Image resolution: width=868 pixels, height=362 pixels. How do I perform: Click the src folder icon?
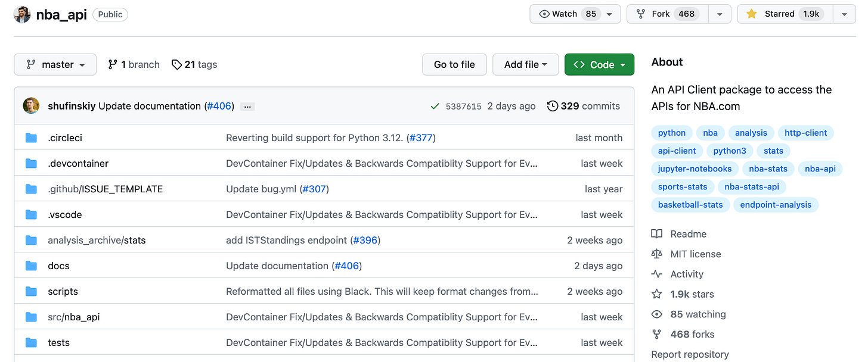(32, 317)
